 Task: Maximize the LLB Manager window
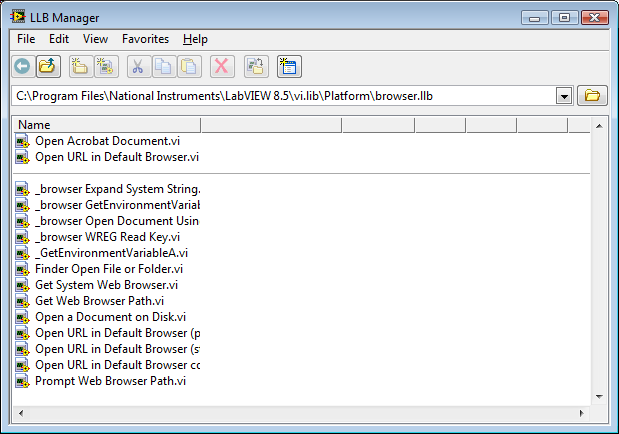point(565,18)
